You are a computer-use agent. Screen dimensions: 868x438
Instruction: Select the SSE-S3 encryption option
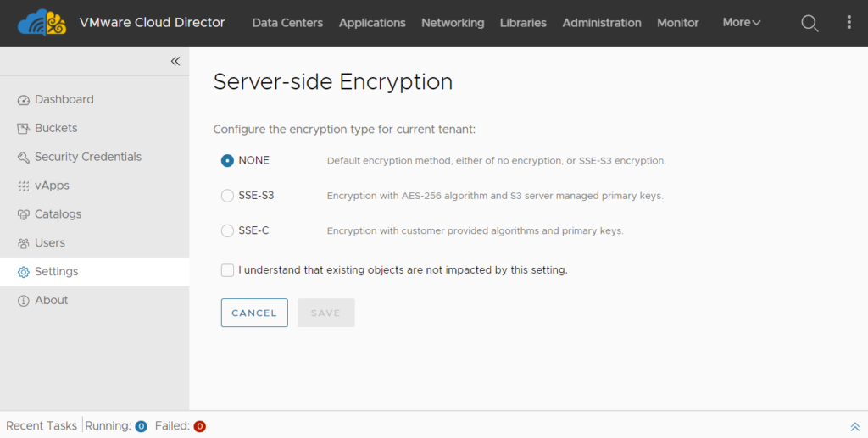coord(227,196)
